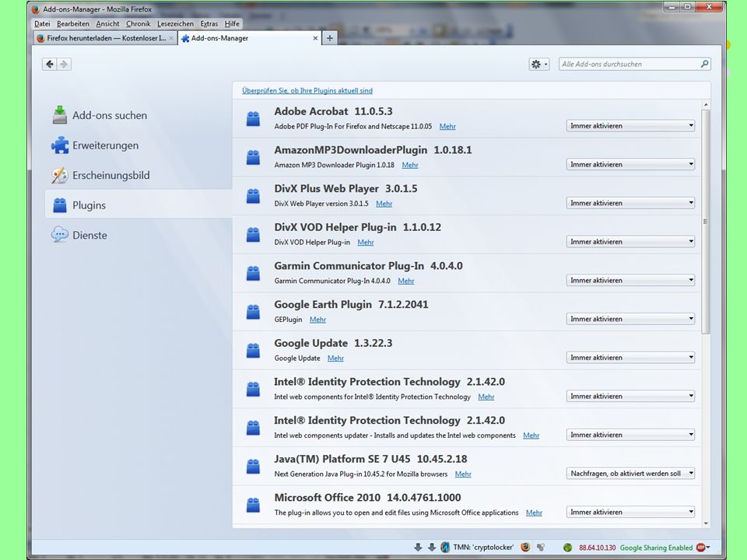Click Mehr link for DivX Plus Web Player

[x=384, y=203]
